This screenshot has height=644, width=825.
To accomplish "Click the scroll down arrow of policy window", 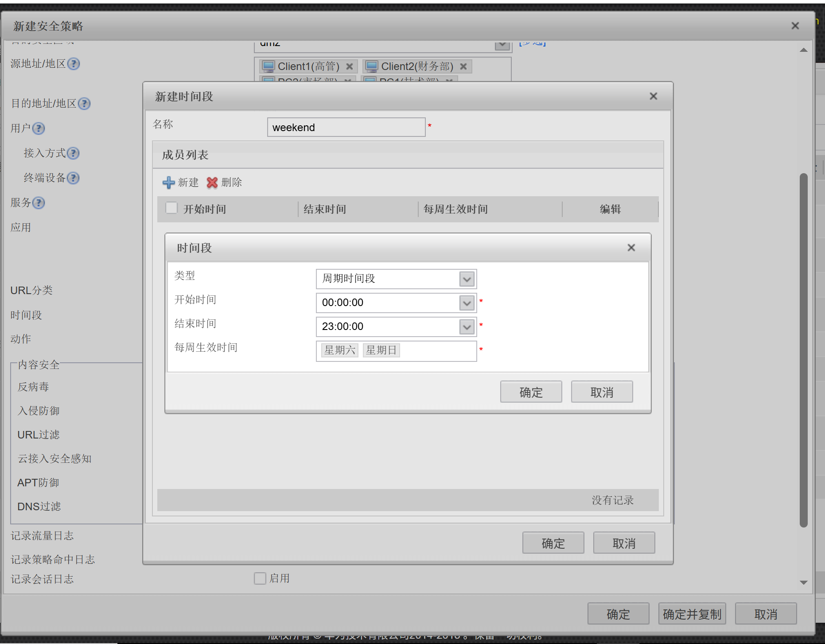I will [x=804, y=583].
